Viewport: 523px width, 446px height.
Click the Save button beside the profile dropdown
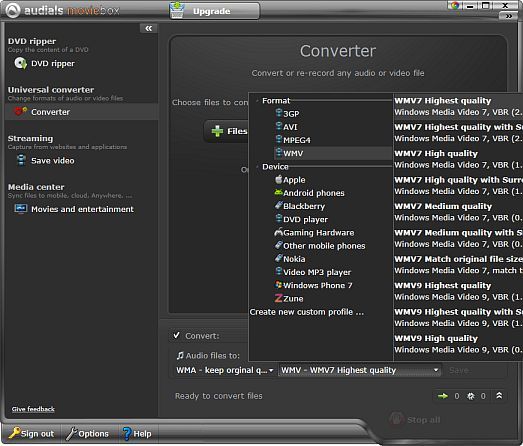point(459,370)
